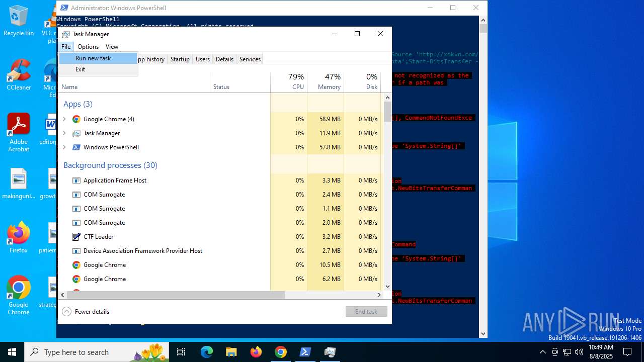Click the scroll right arrow in Task Manager
Screen dimensions: 644x362
pyautogui.click(x=379, y=295)
